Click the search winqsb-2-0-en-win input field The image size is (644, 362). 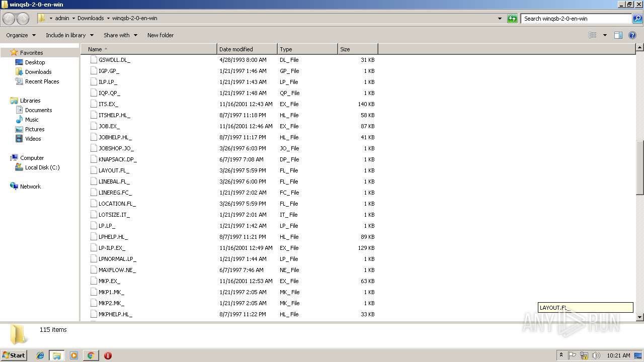point(577,19)
